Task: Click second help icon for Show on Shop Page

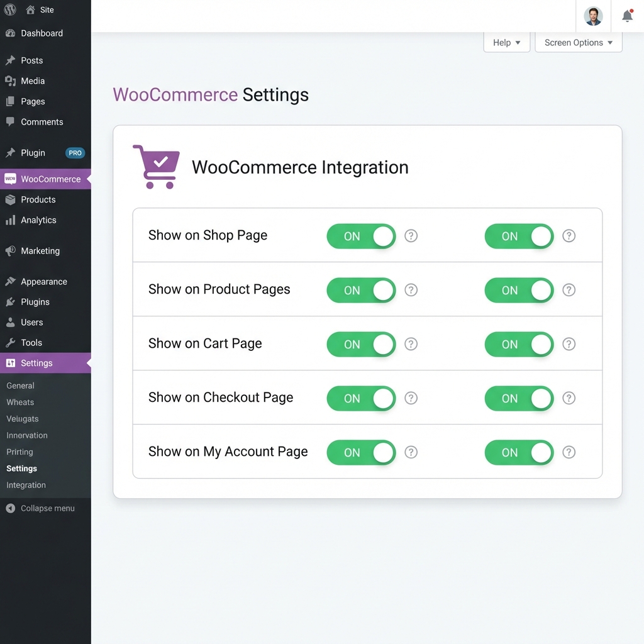Action: tap(569, 236)
